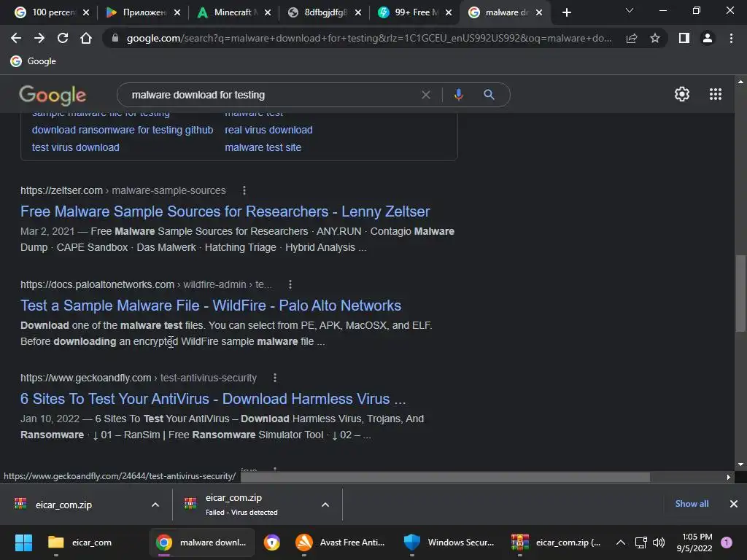747x560 pixels.
Task: Close the downloads bar
Action: (x=734, y=504)
